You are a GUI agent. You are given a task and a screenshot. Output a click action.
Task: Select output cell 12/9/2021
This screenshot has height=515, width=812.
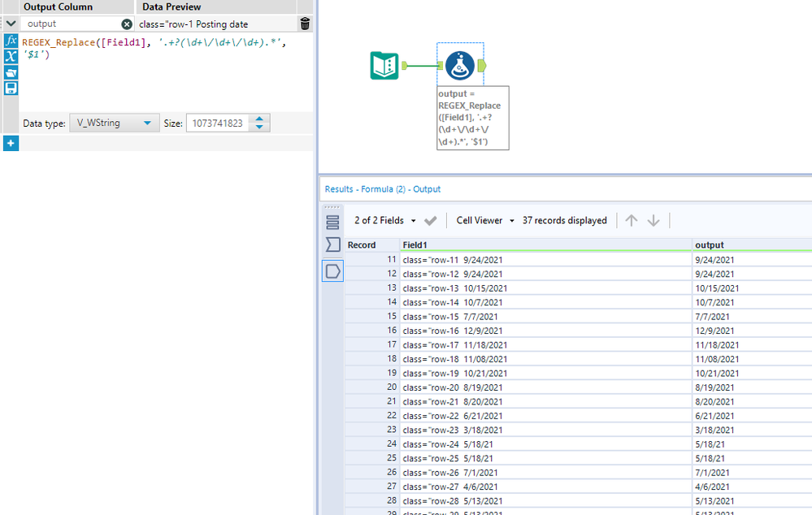pos(752,331)
